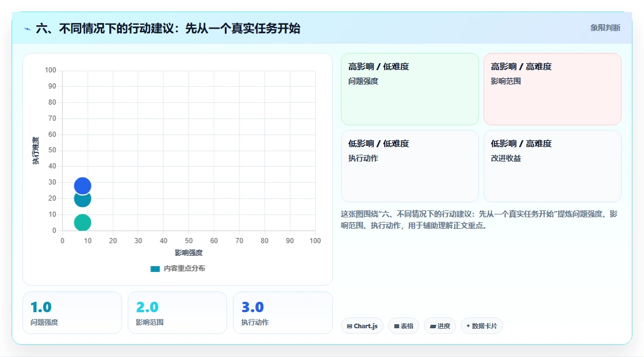
Task: Open the 低影响 / 高难度 quadrant card
Action: (553, 166)
